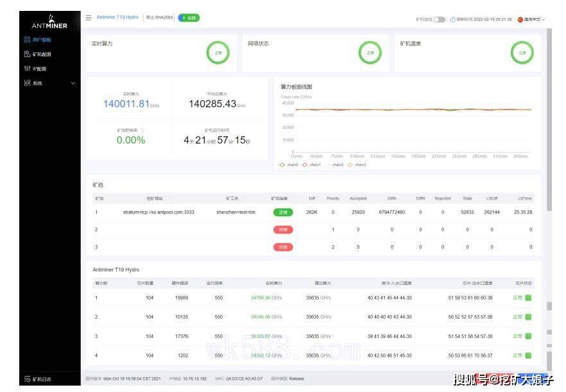Click the Antminer T19 Hydro header link
Image resolution: width=566 pixels, height=392 pixels.
coord(117,17)
